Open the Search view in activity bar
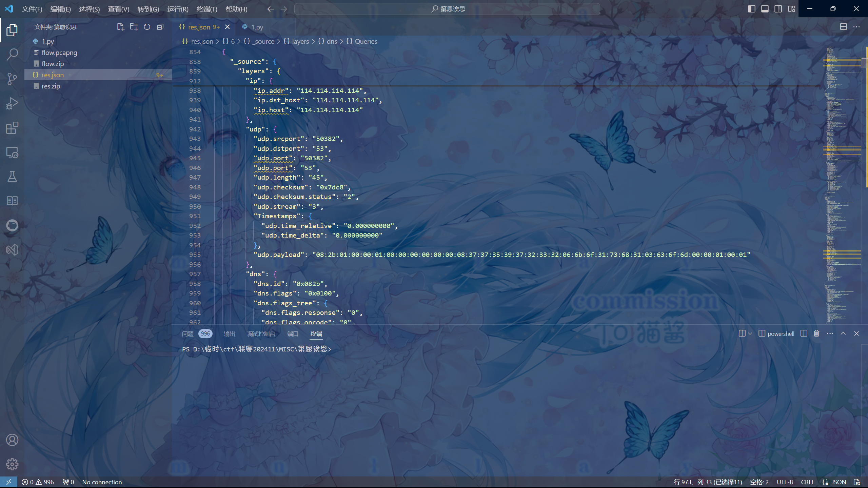The image size is (868, 488). (12, 54)
